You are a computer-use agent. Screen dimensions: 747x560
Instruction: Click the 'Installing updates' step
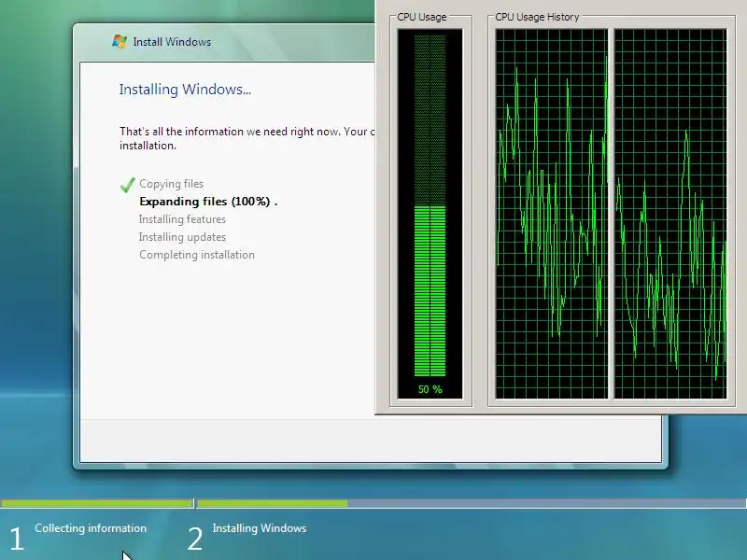tap(182, 237)
